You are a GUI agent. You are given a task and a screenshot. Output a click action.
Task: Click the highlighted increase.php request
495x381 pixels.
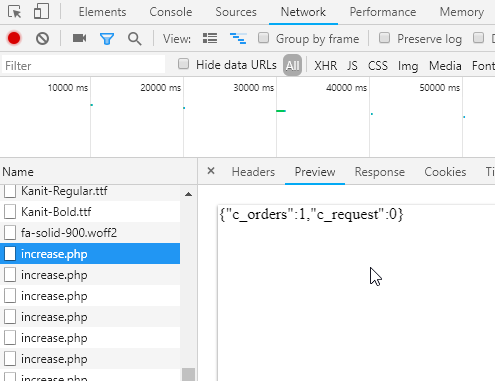pyautogui.click(x=90, y=254)
